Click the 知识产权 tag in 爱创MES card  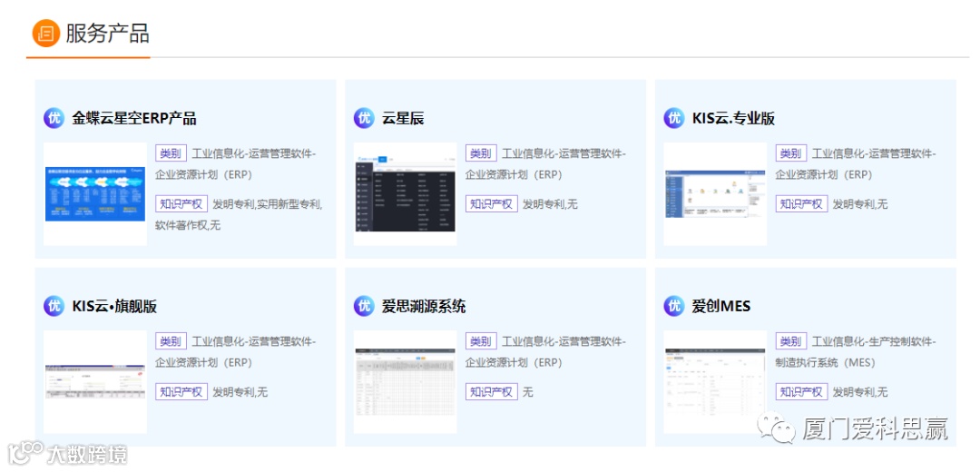click(x=801, y=392)
